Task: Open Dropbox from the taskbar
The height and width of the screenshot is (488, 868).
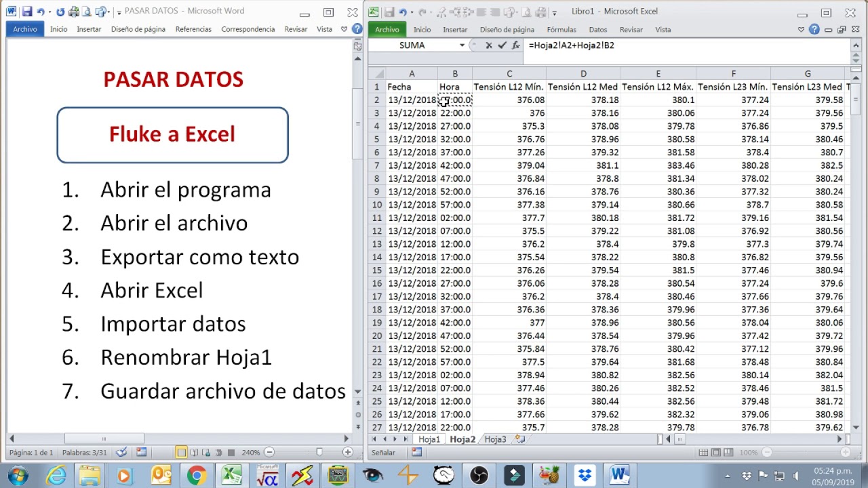Action: [x=584, y=476]
